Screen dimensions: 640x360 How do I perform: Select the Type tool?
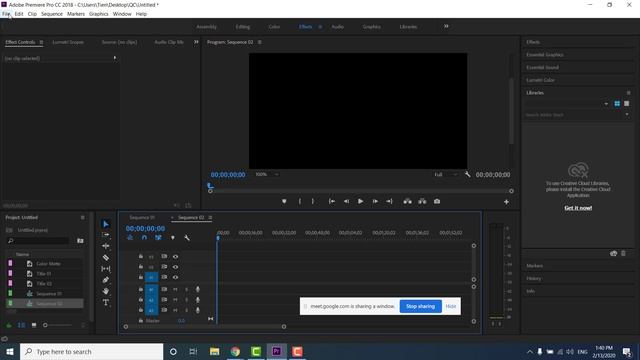[x=106, y=302]
